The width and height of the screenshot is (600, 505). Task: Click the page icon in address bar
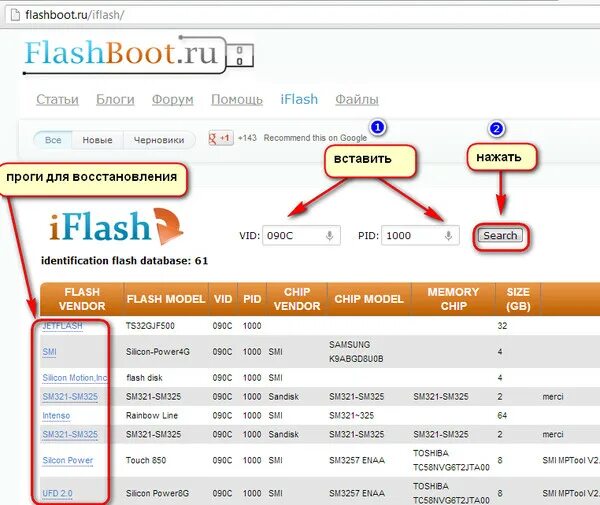(x=15, y=15)
